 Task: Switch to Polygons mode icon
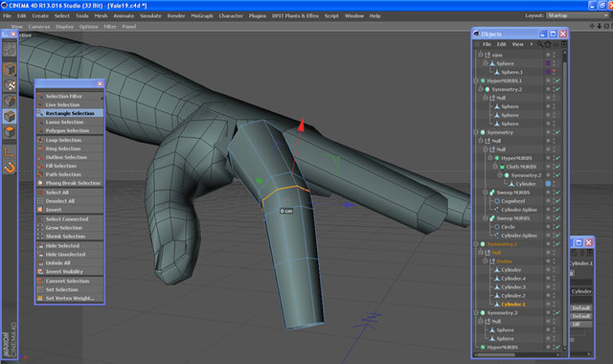(10, 132)
